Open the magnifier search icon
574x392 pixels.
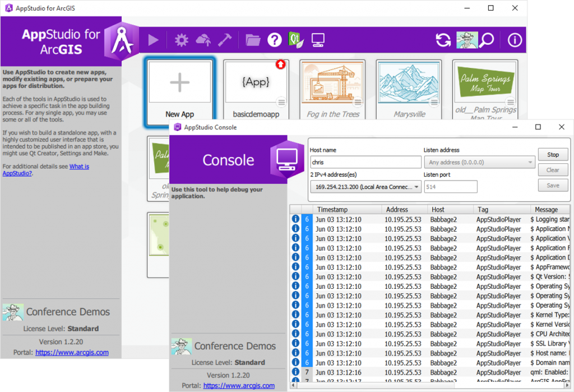[487, 40]
